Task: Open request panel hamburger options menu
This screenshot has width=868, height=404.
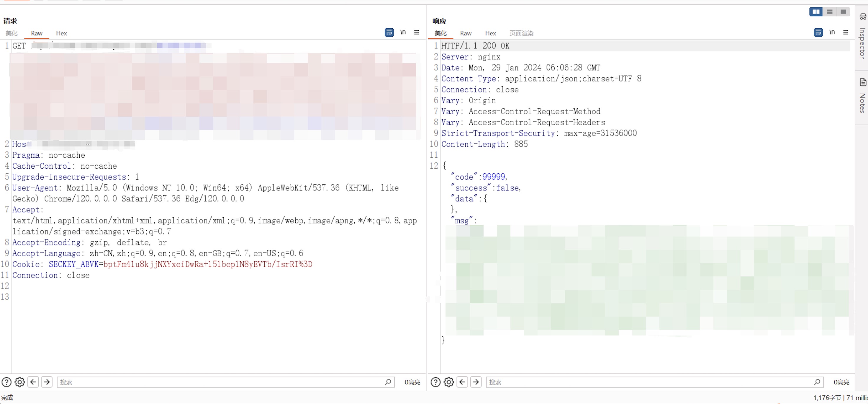Action: point(417,32)
